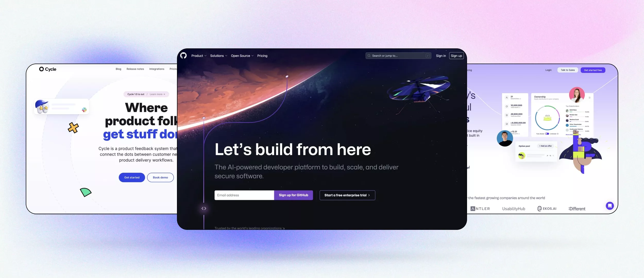Viewport: 644px width, 278px height.
Task: Click Sign up for GitHub button
Action: pyautogui.click(x=293, y=195)
